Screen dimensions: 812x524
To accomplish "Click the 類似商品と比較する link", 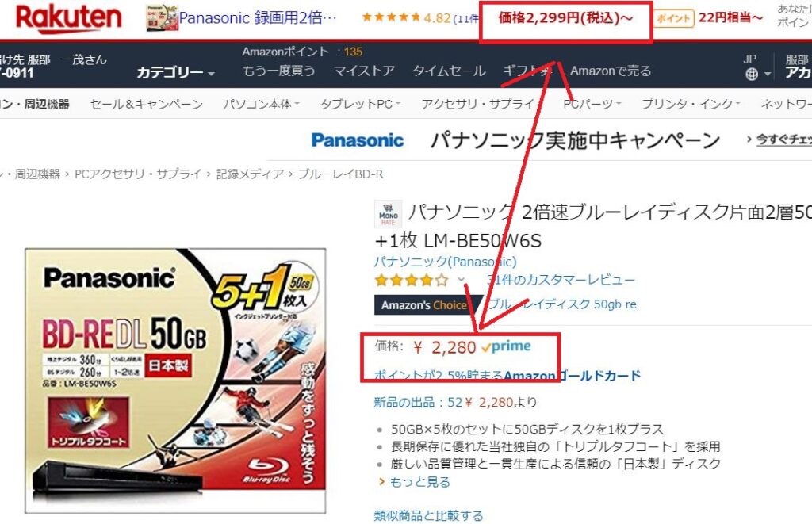I will tap(428, 516).
